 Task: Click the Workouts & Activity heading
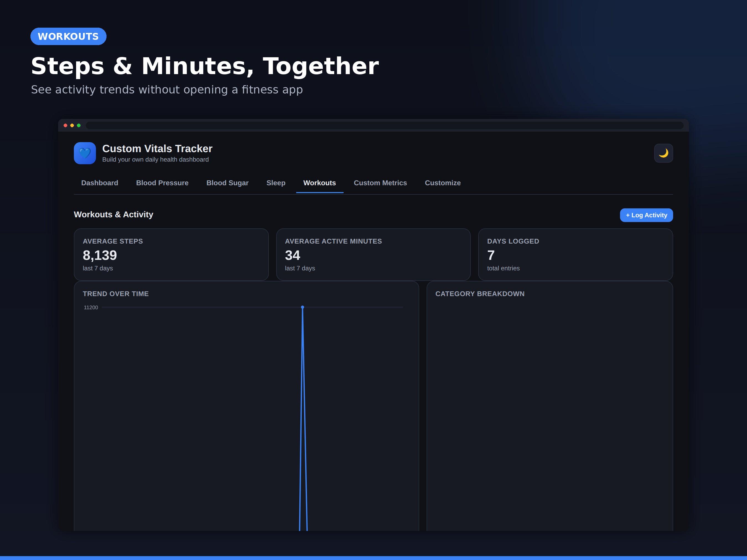[x=113, y=215]
